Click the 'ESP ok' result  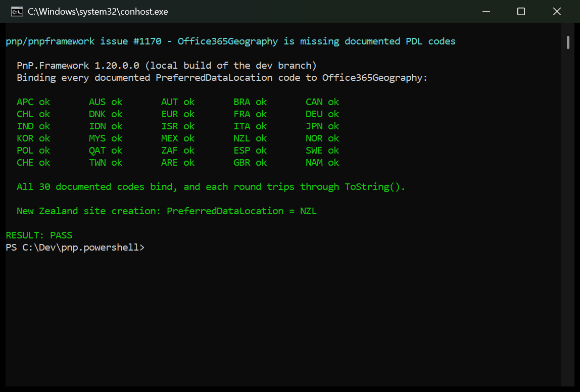[250, 151]
